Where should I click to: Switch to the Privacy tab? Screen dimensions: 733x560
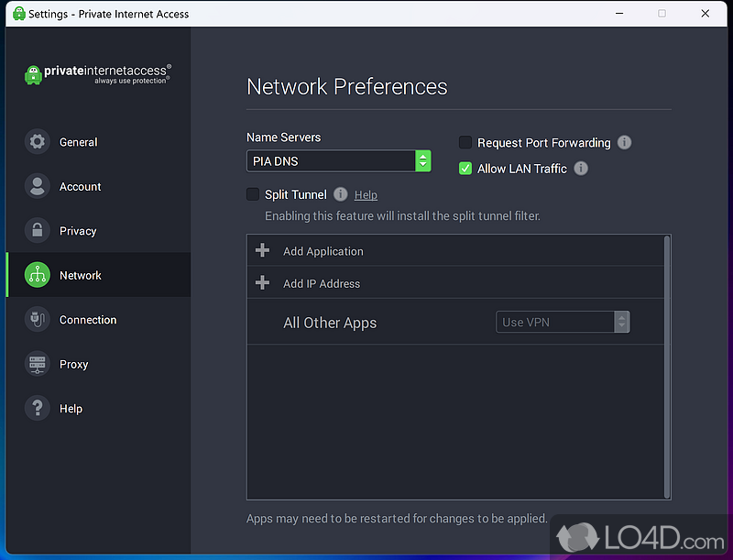[x=98, y=230]
